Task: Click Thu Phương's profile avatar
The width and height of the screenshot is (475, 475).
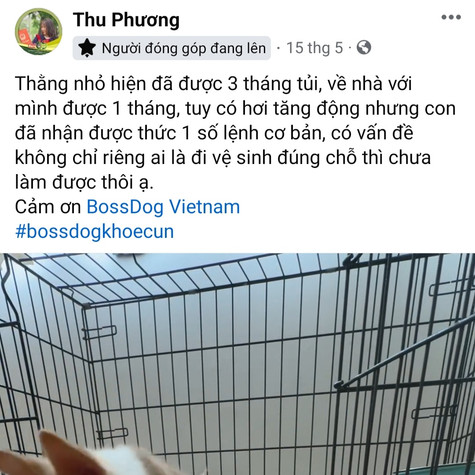Action: point(39,32)
